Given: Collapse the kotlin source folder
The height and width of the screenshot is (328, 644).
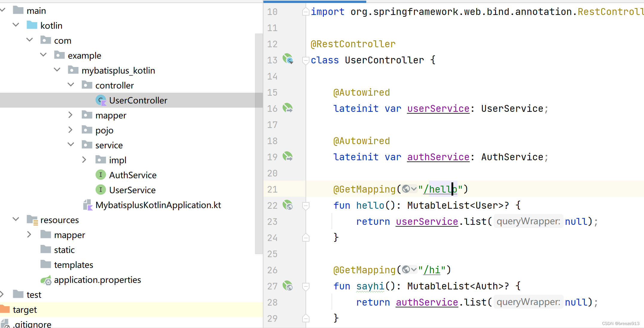Looking at the screenshot, I should [16, 25].
